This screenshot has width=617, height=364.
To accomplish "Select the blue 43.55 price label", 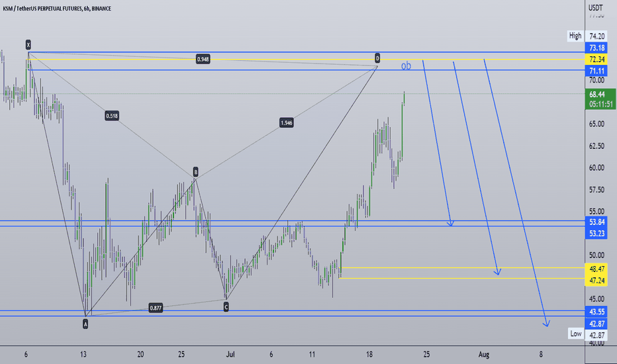I will point(596,312).
